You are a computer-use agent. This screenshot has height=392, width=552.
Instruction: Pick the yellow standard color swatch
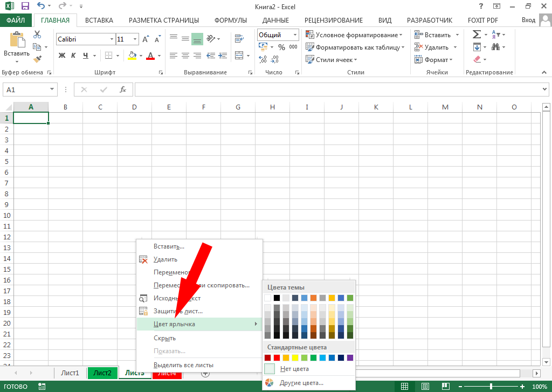(x=295, y=357)
